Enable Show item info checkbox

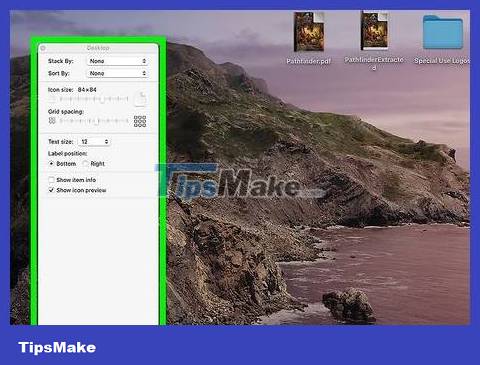pos(51,180)
